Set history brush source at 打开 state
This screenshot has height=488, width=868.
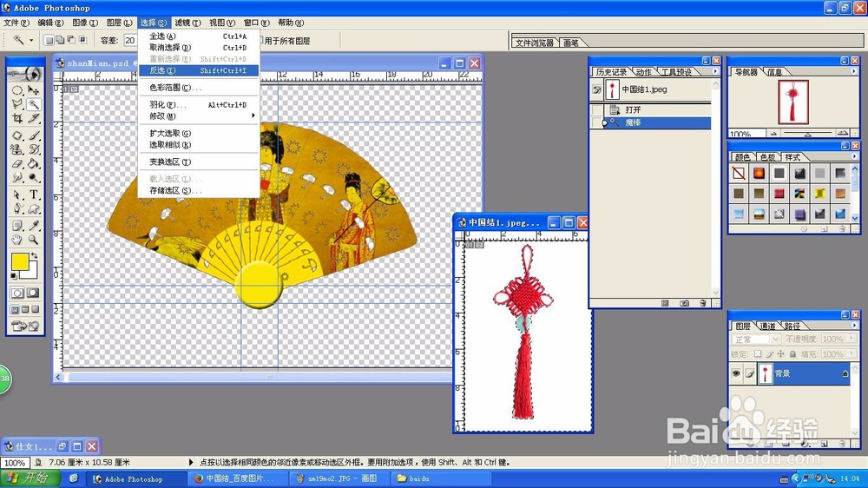tap(597, 109)
